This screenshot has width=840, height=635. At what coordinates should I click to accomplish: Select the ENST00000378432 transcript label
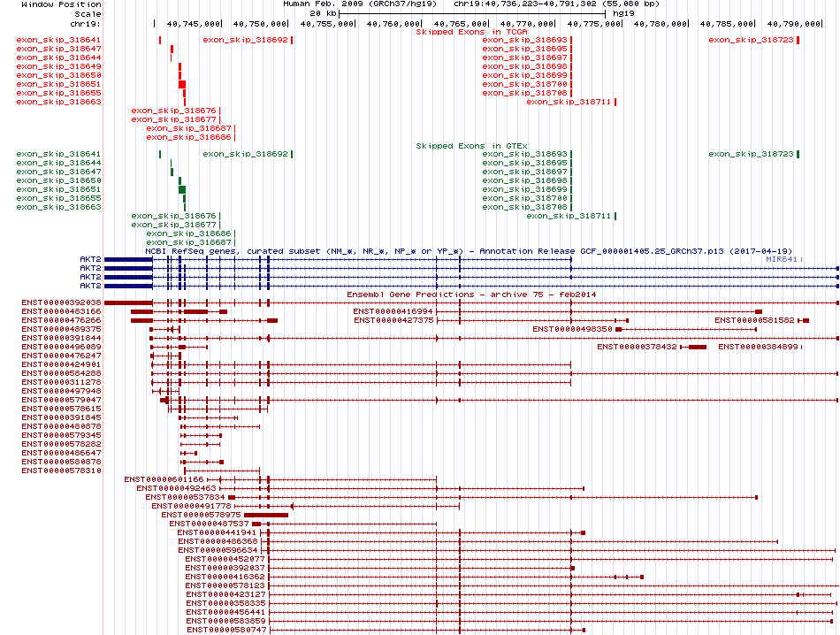tap(637, 347)
